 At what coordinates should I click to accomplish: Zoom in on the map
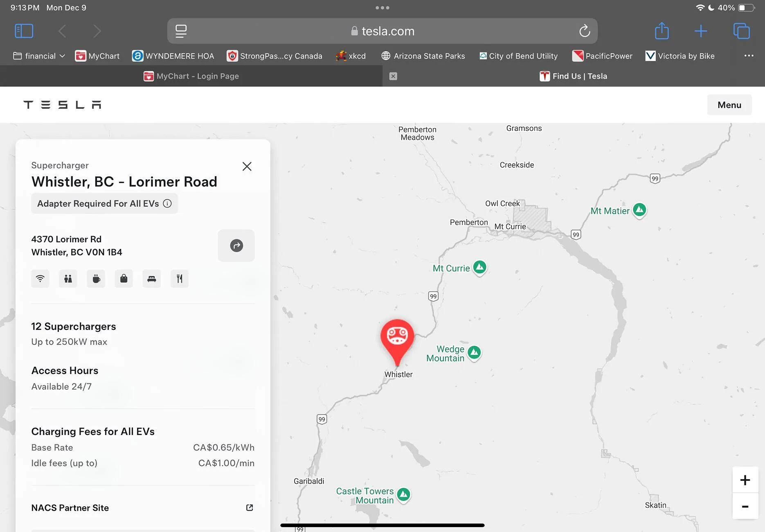pyautogui.click(x=745, y=480)
